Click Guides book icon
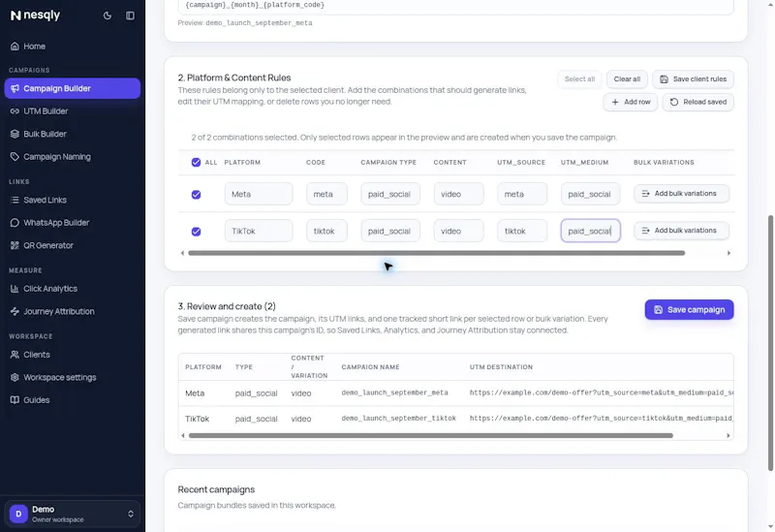Image resolution: width=775 pixels, height=532 pixels. [15, 400]
